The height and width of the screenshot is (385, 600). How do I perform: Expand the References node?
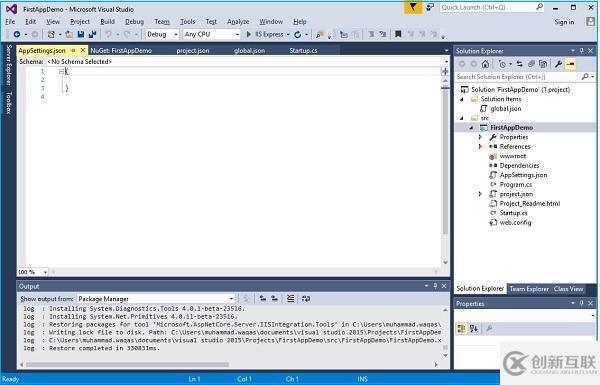481,147
